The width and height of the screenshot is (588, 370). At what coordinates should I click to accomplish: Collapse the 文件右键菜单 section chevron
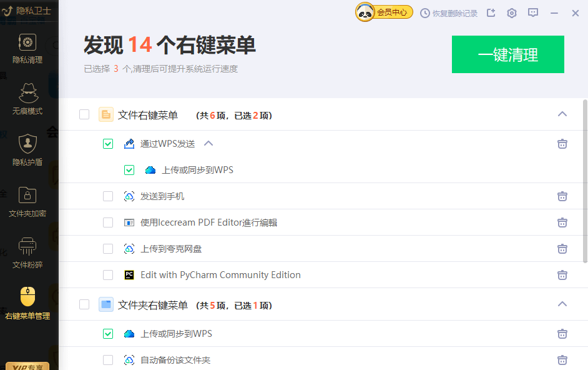[562, 114]
